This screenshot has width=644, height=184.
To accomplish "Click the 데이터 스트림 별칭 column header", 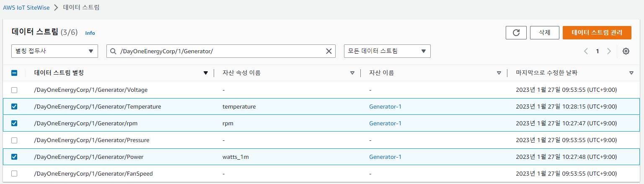I will 59,73.
